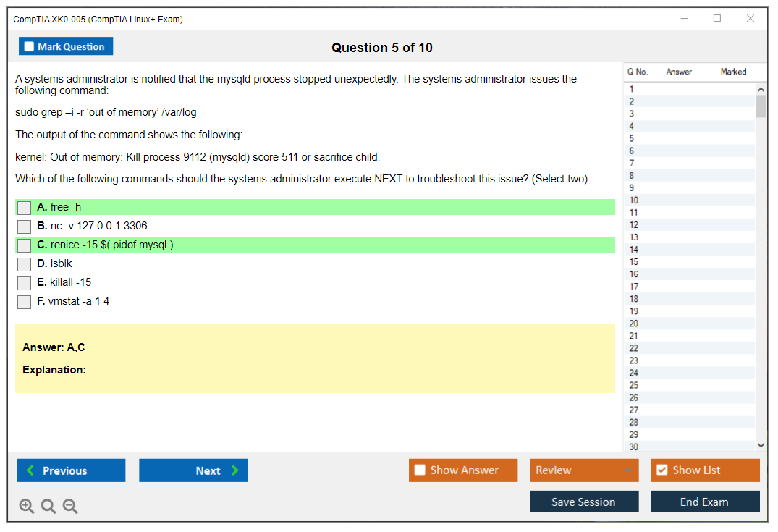Jump to question 10 in list
Viewport: 778px width, 532px height.
pyautogui.click(x=634, y=200)
